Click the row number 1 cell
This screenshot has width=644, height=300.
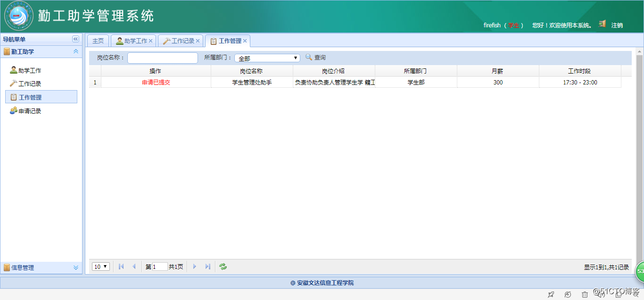tap(95, 82)
